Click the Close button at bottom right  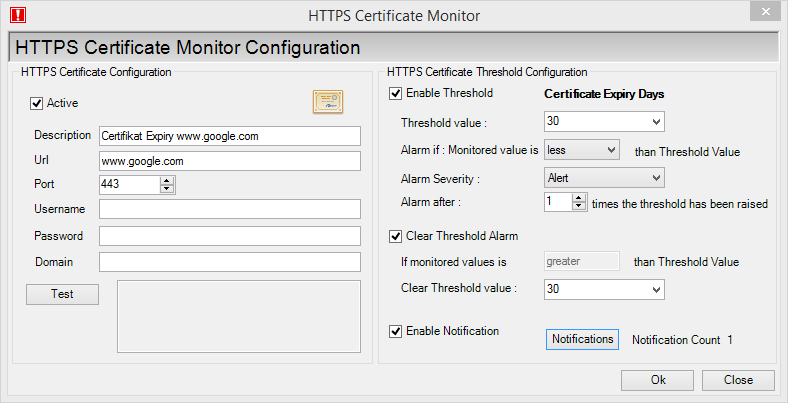click(738, 380)
